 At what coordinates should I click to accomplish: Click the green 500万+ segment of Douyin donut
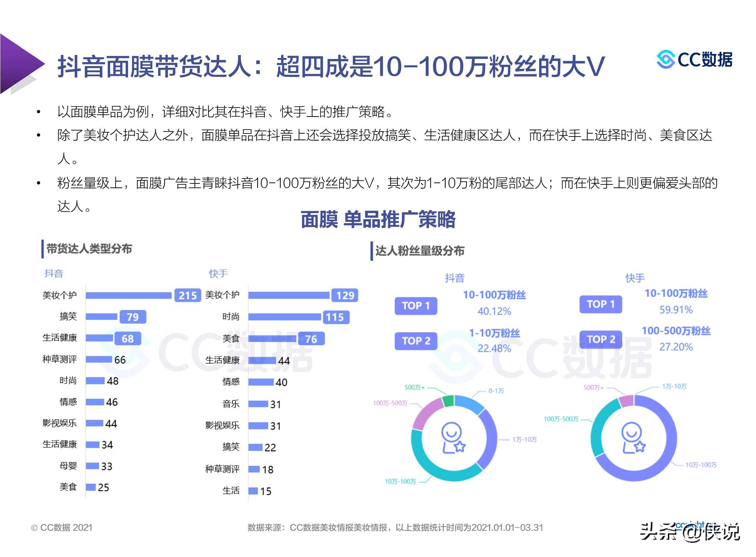coord(448,401)
